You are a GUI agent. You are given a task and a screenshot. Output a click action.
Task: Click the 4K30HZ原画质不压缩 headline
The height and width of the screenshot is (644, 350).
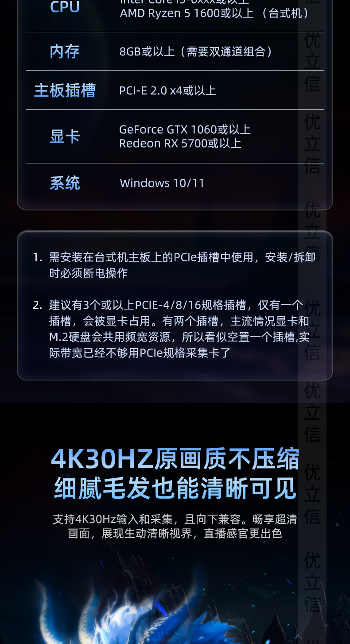click(x=175, y=459)
